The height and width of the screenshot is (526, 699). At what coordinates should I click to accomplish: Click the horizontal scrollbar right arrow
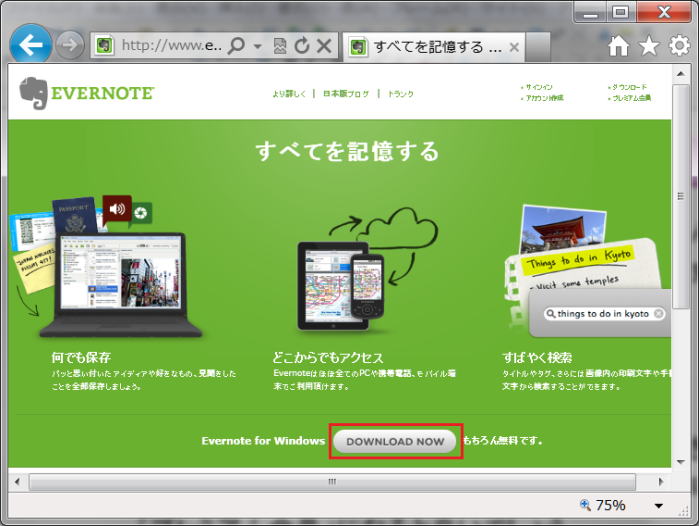tap(661, 481)
